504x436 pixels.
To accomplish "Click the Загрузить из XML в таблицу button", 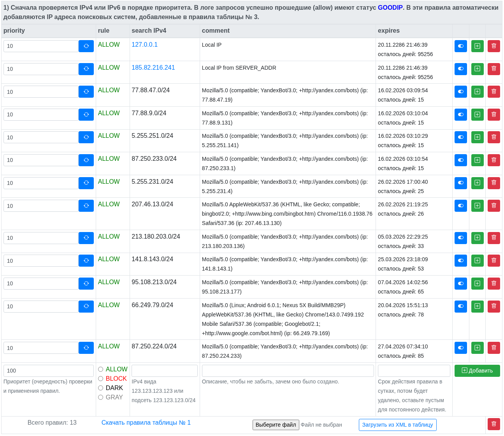I will [397, 425].
